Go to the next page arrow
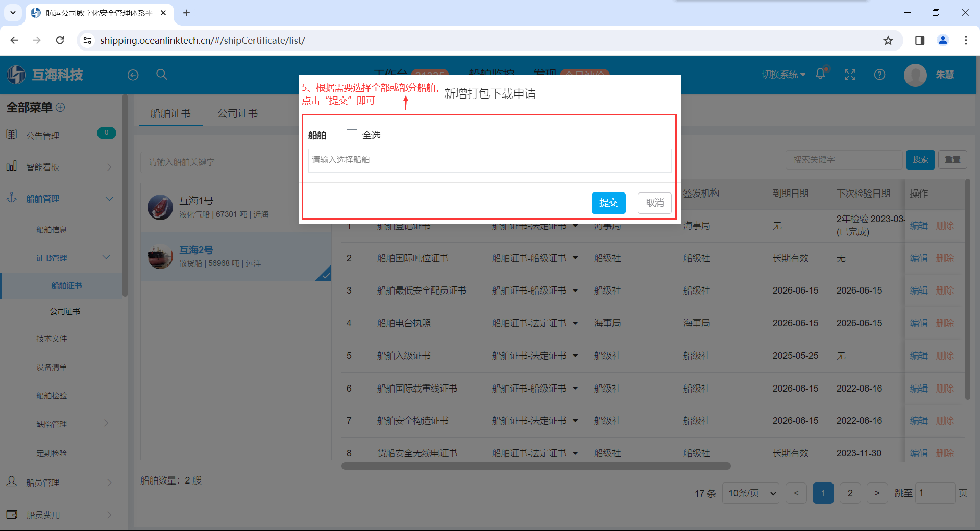The height and width of the screenshot is (531, 980). point(877,493)
